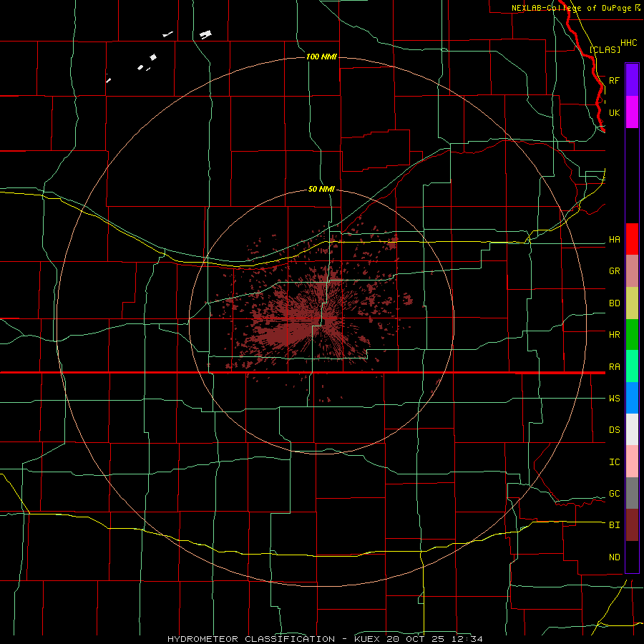Click the 50 NMI range ring label

321,189
